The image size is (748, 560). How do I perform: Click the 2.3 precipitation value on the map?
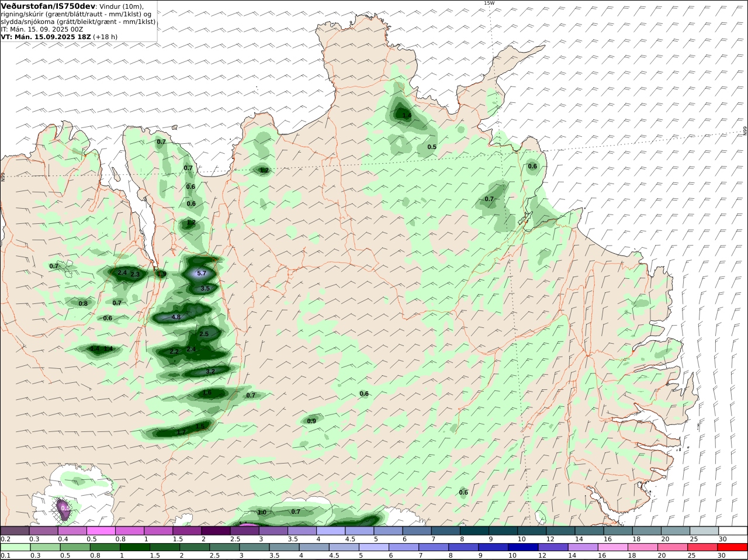click(x=135, y=274)
